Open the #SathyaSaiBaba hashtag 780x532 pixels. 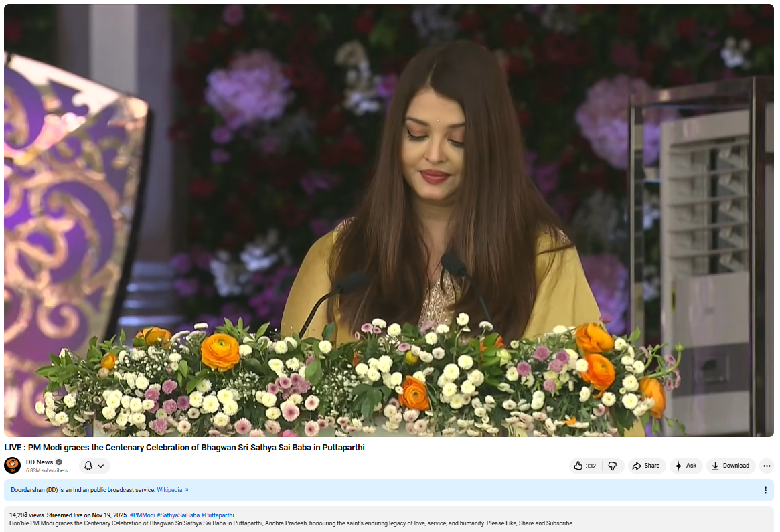pyautogui.click(x=178, y=515)
